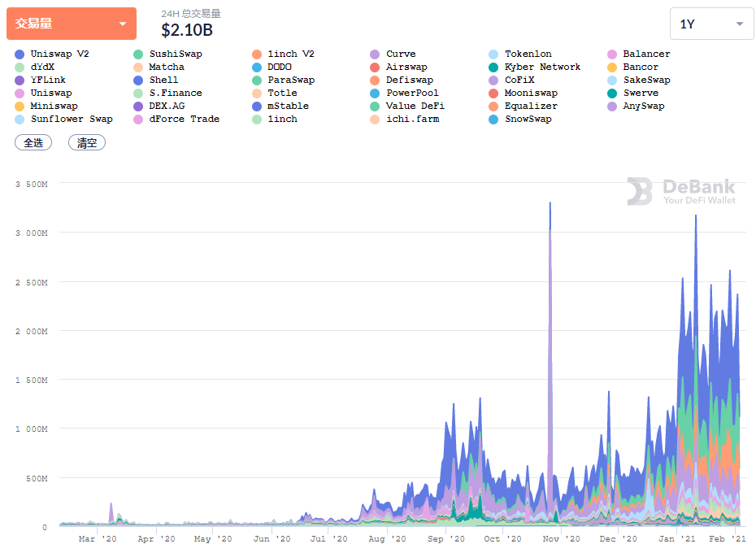Screen dimensions: 756x557
Task: Toggle Tokenlon series in legend
Action: coord(520,54)
